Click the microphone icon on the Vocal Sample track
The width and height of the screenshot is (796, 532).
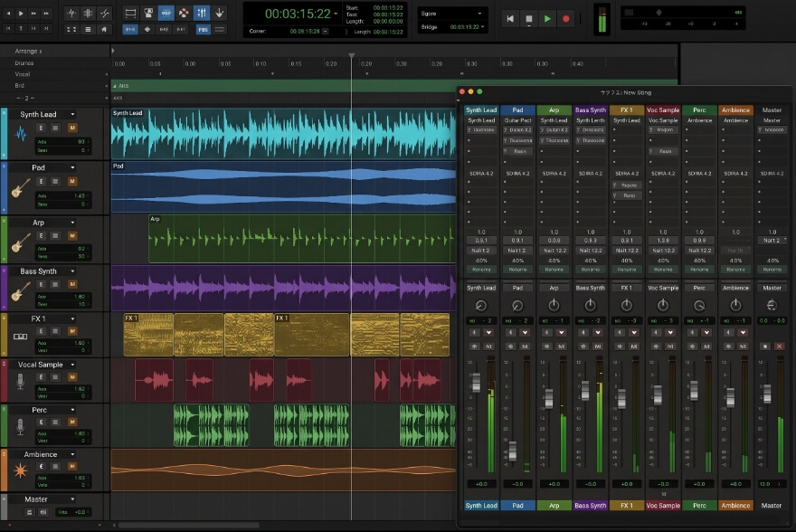[x=20, y=382]
